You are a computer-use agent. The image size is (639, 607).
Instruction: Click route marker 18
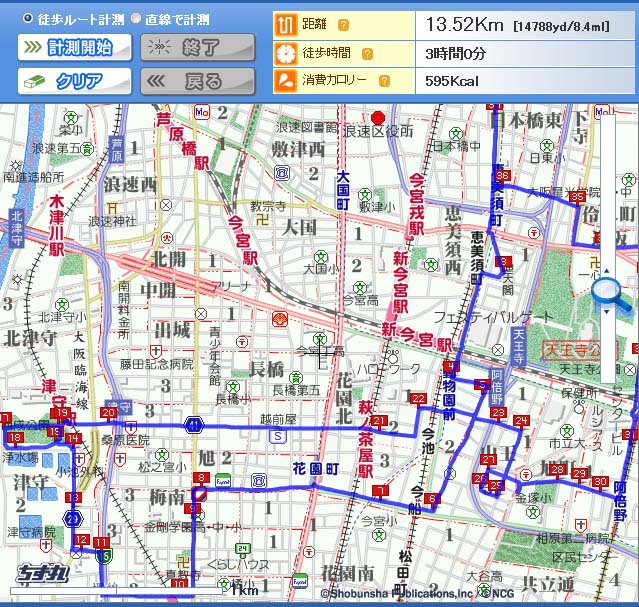pos(15,438)
